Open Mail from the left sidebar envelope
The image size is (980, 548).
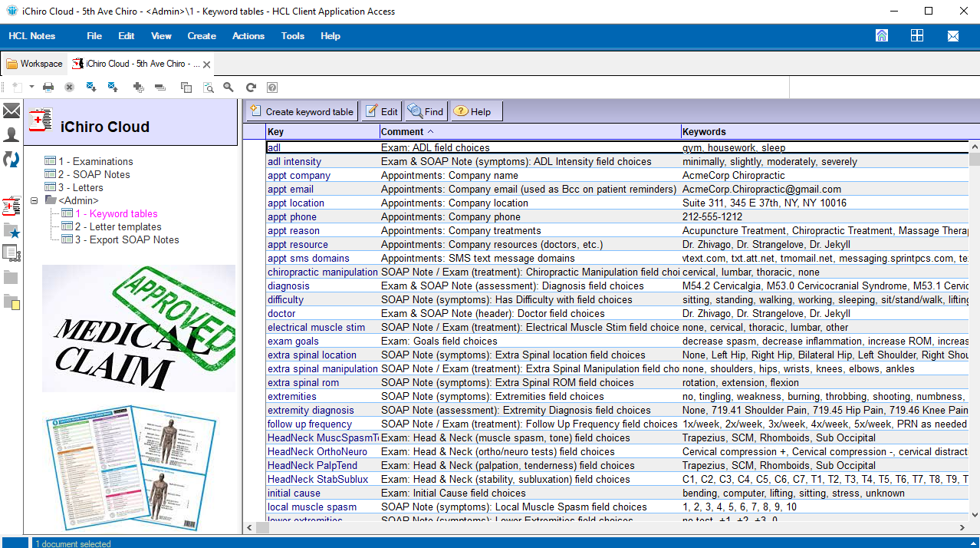click(12, 111)
